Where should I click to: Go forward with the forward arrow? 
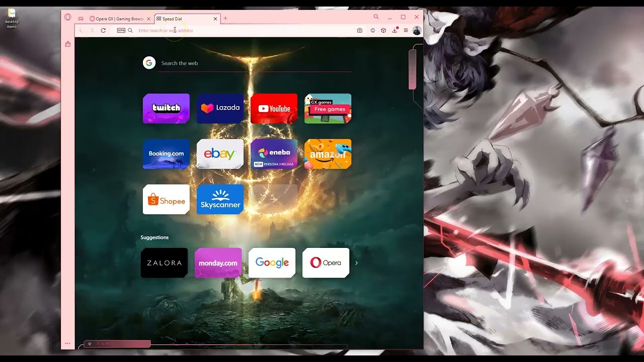tap(92, 31)
